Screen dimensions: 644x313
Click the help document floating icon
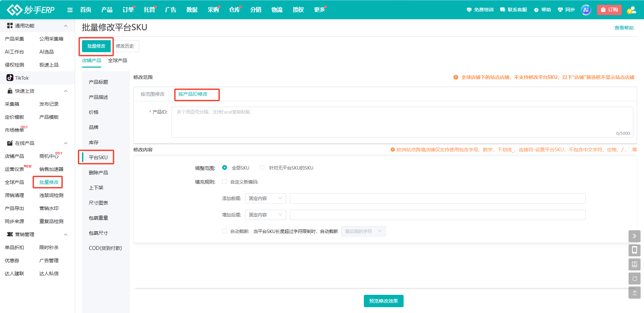click(634, 264)
